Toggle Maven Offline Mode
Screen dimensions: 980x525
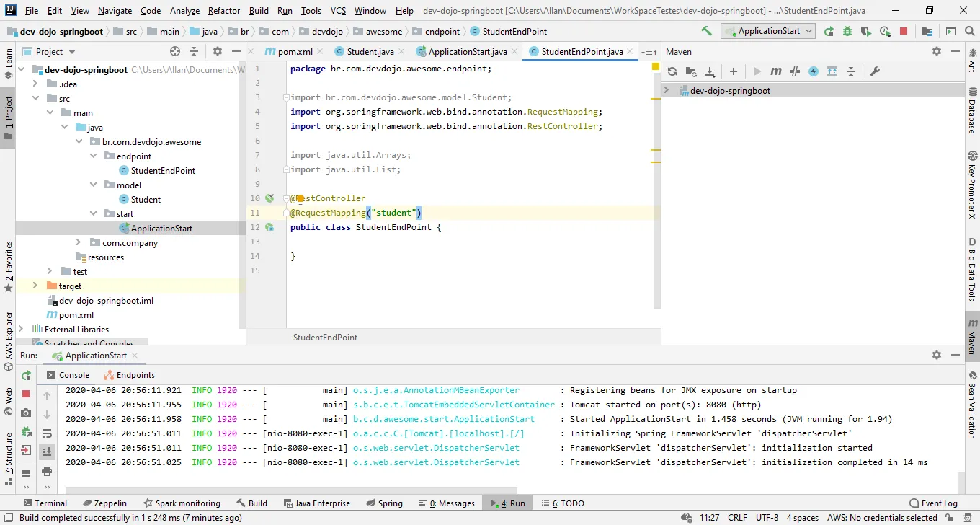coord(795,71)
